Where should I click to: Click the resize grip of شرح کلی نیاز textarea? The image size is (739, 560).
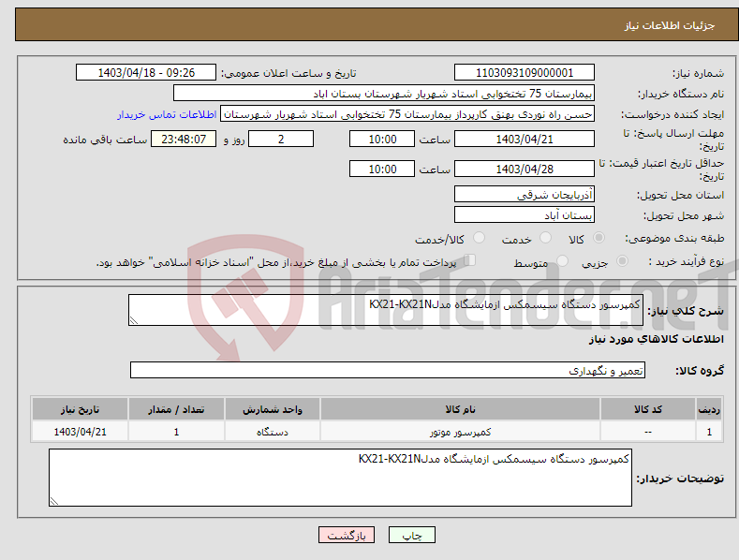[x=134, y=320]
